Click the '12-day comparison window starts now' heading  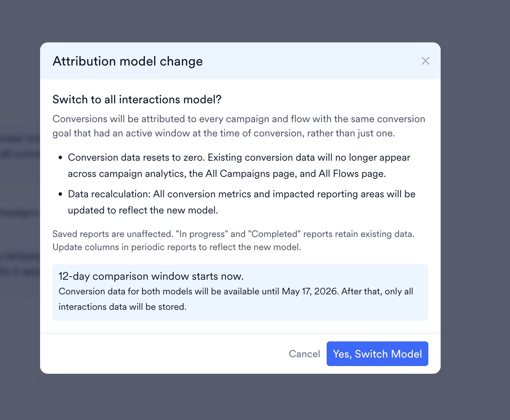pyautogui.click(x=151, y=276)
